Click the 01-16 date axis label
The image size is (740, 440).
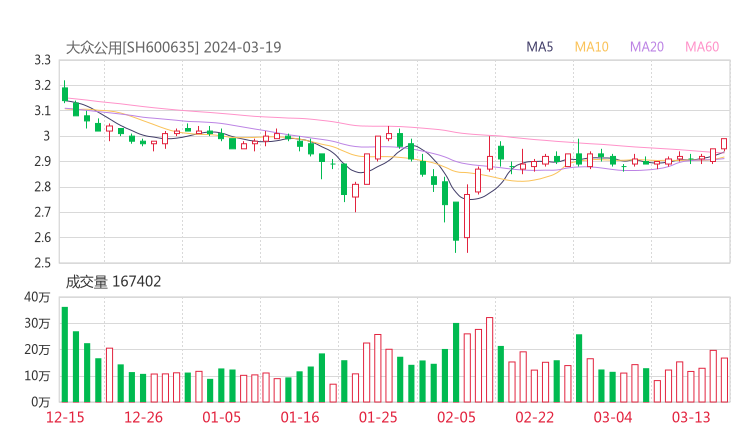pos(300,417)
